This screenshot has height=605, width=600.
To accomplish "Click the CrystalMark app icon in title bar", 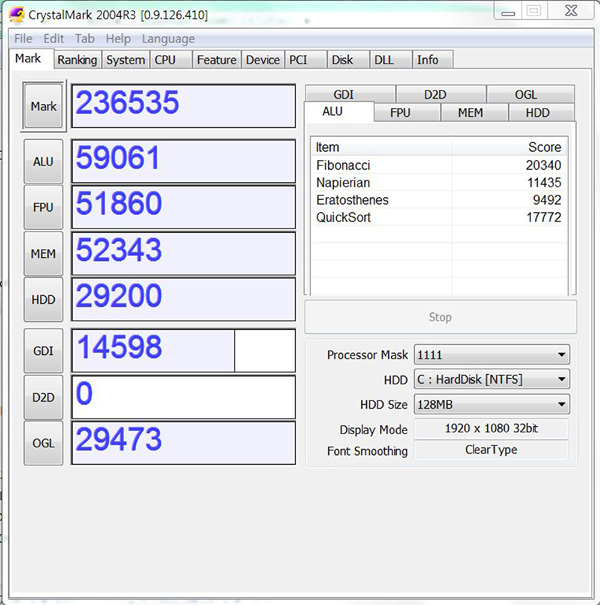I will click(x=17, y=15).
